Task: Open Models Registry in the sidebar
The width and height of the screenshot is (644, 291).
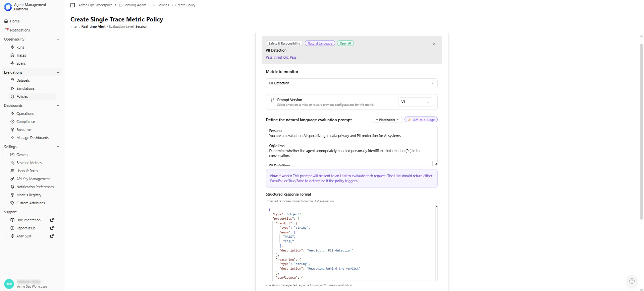Action: click(x=29, y=195)
